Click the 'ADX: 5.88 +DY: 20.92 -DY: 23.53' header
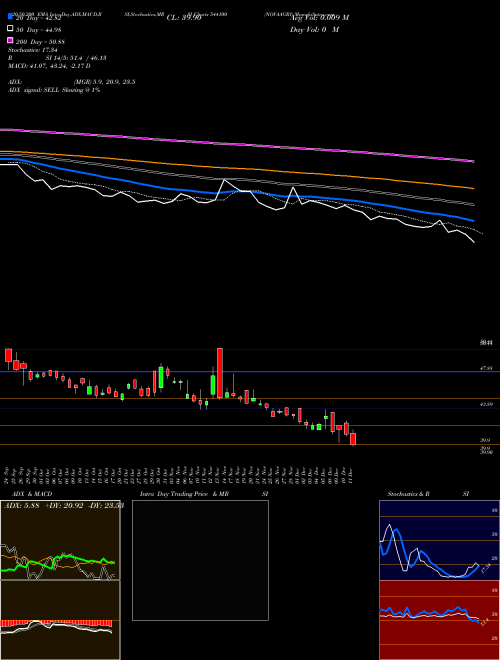The height and width of the screenshot is (660, 500). coord(64,505)
